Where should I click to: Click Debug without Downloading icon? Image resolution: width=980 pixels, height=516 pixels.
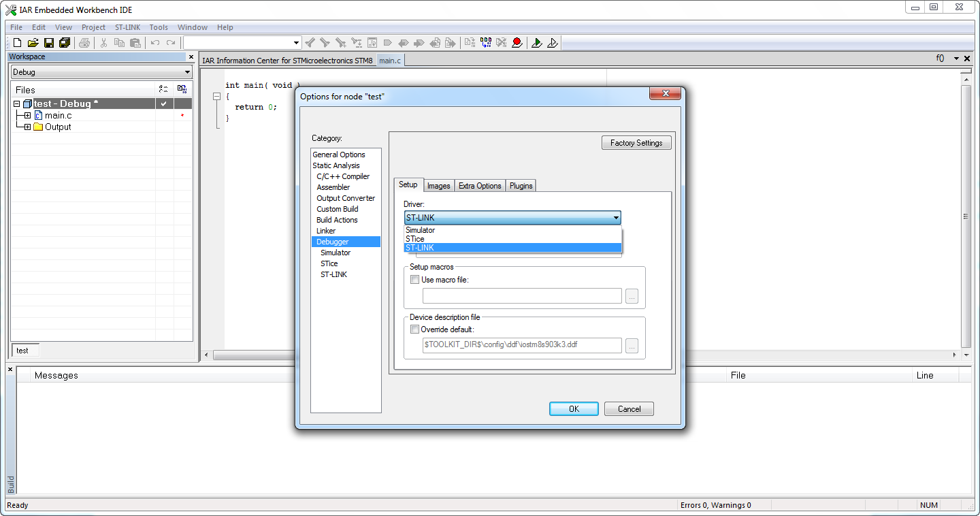[x=553, y=43]
